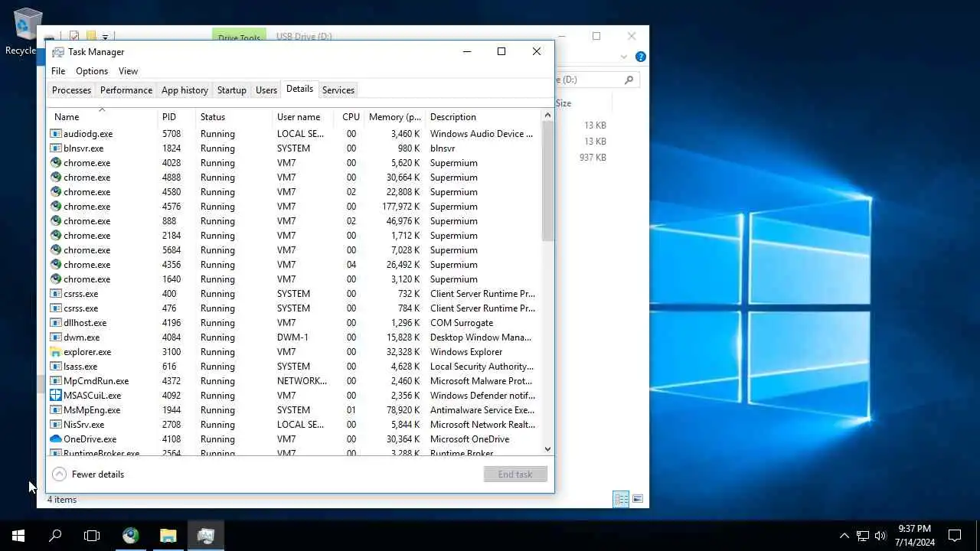Click the blnsvr.exe process icon
980x551 pixels.
click(x=56, y=148)
